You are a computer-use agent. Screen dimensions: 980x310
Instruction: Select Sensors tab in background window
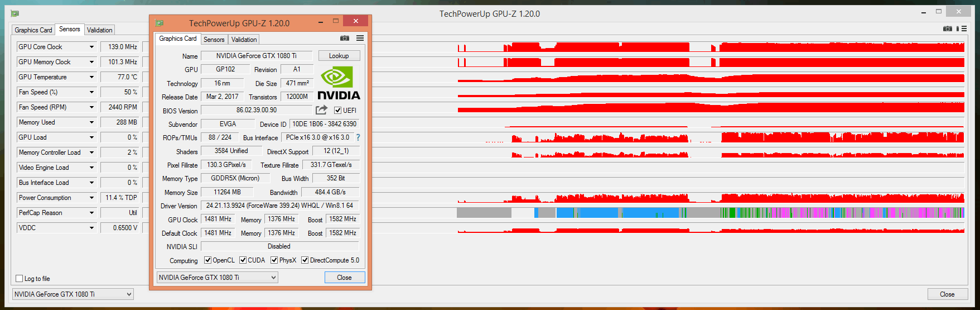(x=70, y=29)
